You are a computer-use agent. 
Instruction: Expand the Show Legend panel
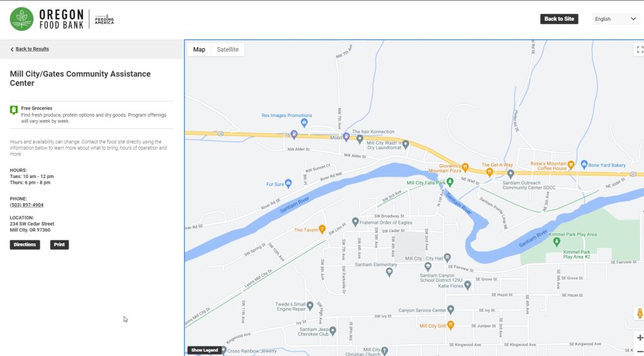[204, 350]
